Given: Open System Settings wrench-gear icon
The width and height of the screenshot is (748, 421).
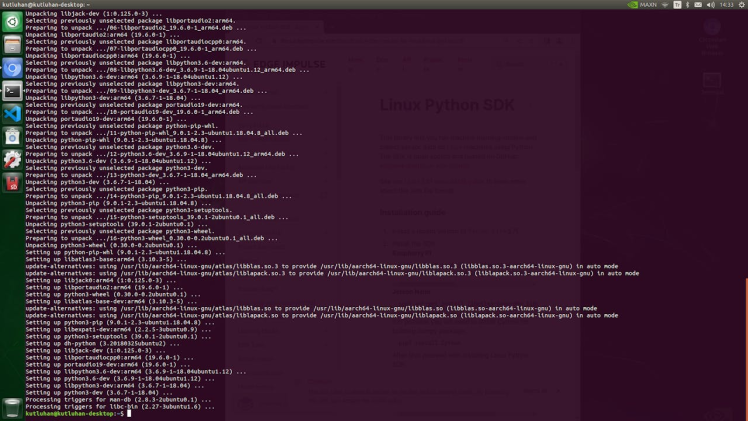Looking at the screenshot, I should pos(12,160).
